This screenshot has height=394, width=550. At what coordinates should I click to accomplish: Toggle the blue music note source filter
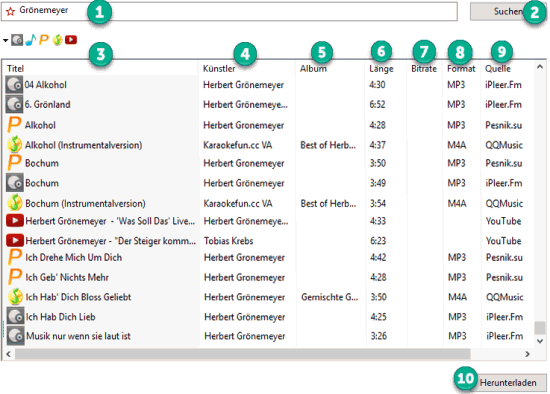point(31,40)
